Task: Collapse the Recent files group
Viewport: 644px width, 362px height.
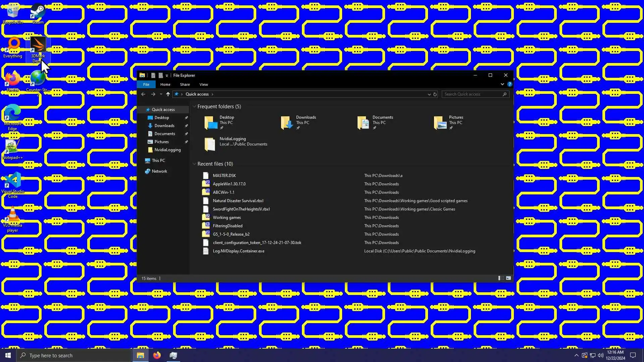Action: click(x=194, y=164)
